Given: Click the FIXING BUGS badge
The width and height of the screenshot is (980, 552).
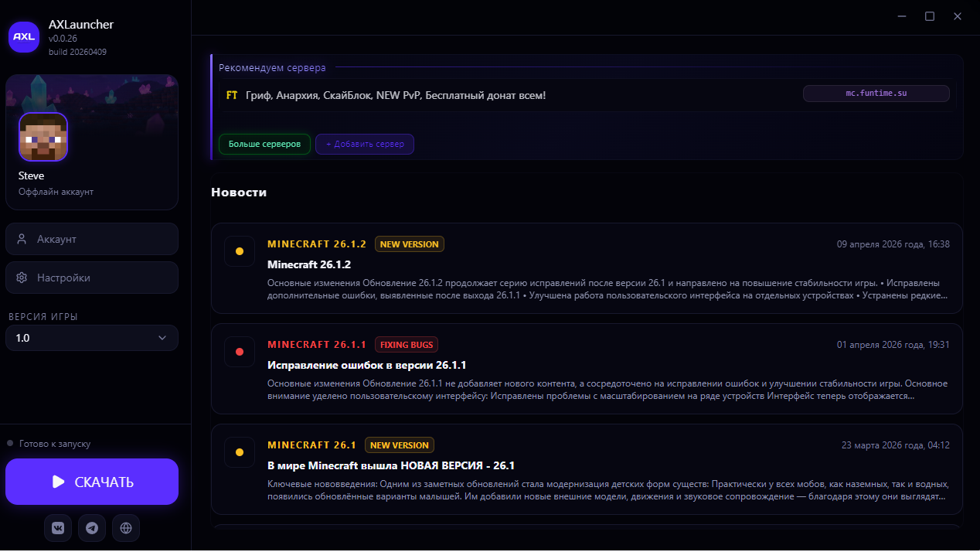Looking at the screenshot, I should pyautogui.click(x=407, y=345).
